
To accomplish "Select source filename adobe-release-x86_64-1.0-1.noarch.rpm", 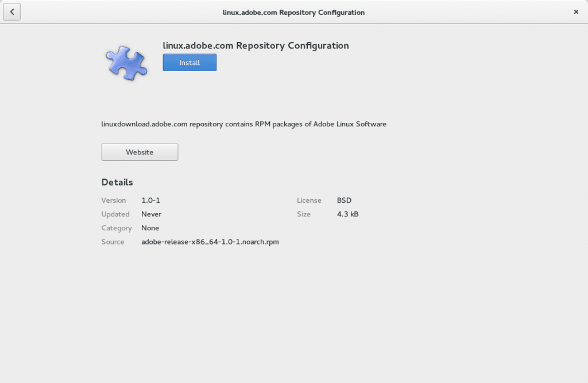I will pos(210,242).
